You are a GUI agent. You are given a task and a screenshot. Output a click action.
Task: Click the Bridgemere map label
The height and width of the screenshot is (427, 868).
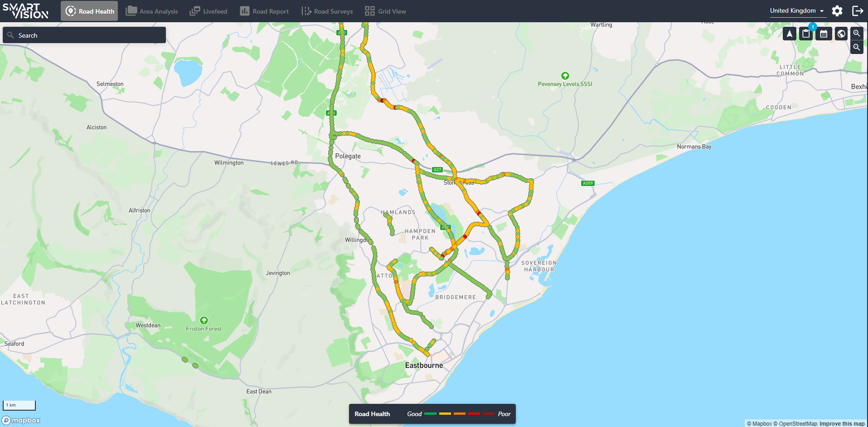tap(456, 298)
